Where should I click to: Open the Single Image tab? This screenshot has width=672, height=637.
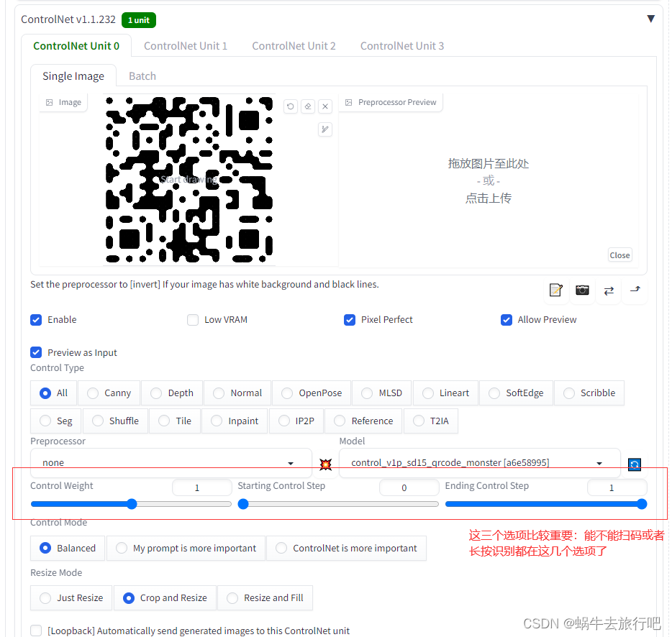click(x=73, y=76)
